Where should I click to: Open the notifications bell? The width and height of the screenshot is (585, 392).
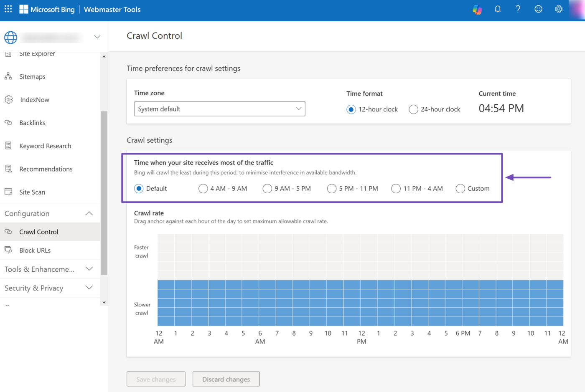click(497, 9)
